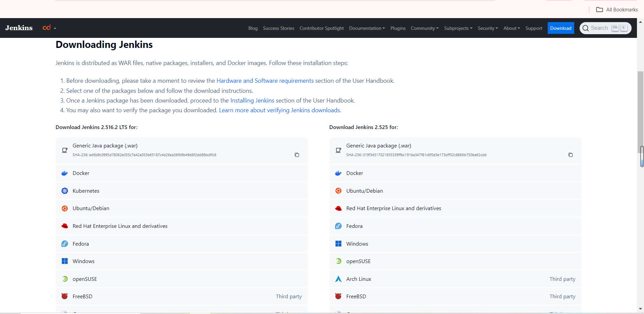Click the FreeBSD icon under weekly 2.525
Screen dimensions: 644x314
click(338, 296)
